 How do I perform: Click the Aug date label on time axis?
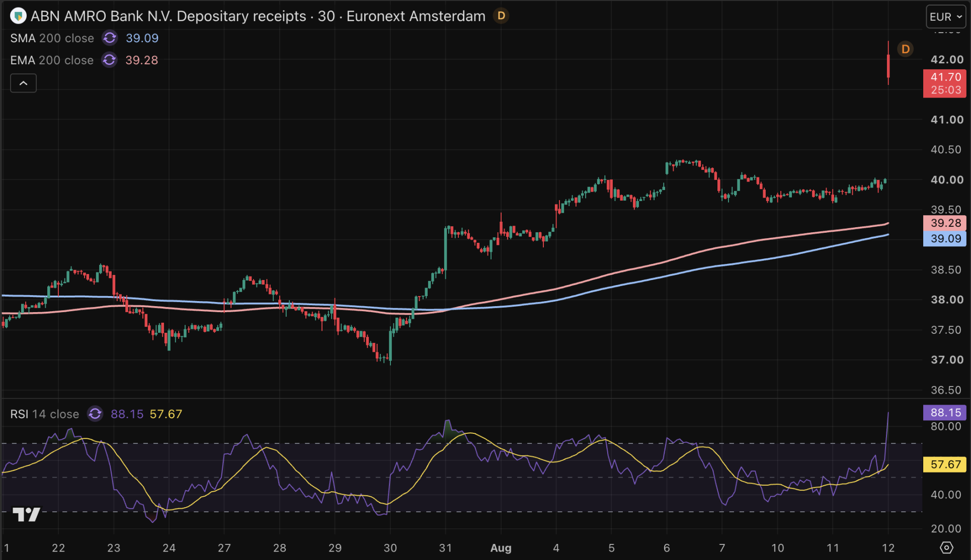coord(501,548)
